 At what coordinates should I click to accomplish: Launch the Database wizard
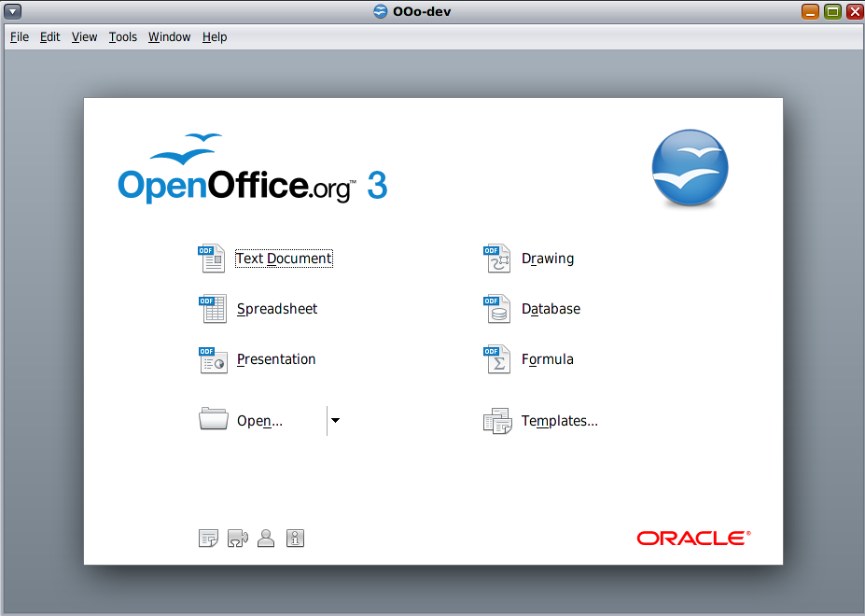coord(550,309)
